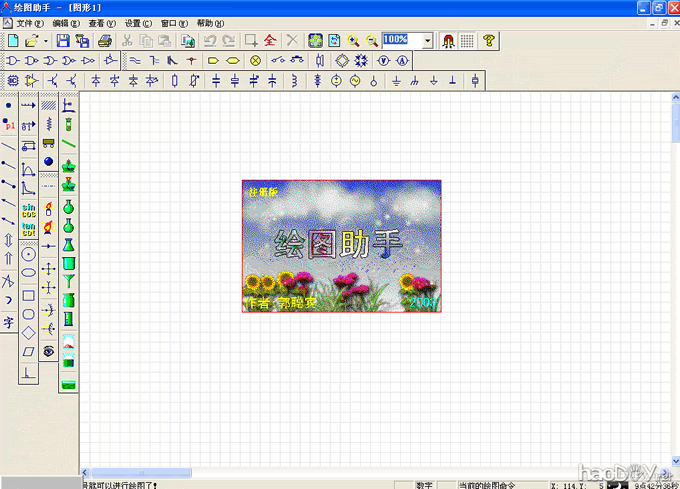Click the Print icon in toolbar
The height and width of the screenshot is (489, 680).
[x=104, y=41]
